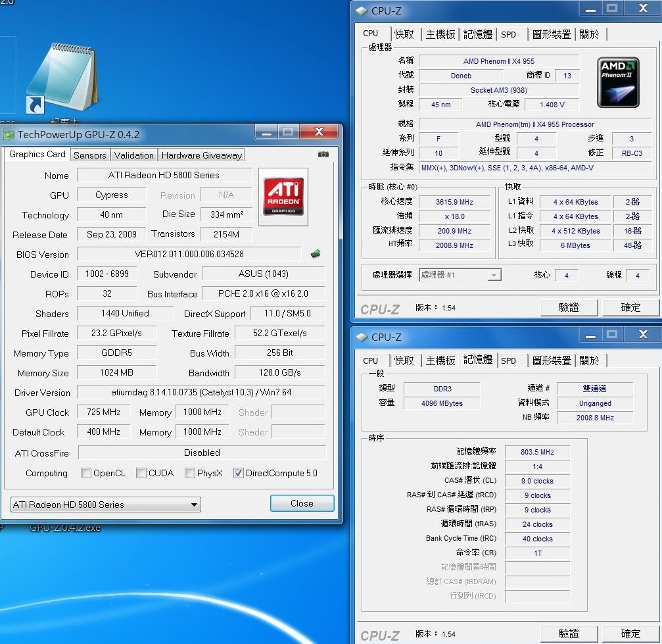Click the GPU-Z title bar icon
The width and height of the screenshot is (662, 644).
(x=9, y=135)
